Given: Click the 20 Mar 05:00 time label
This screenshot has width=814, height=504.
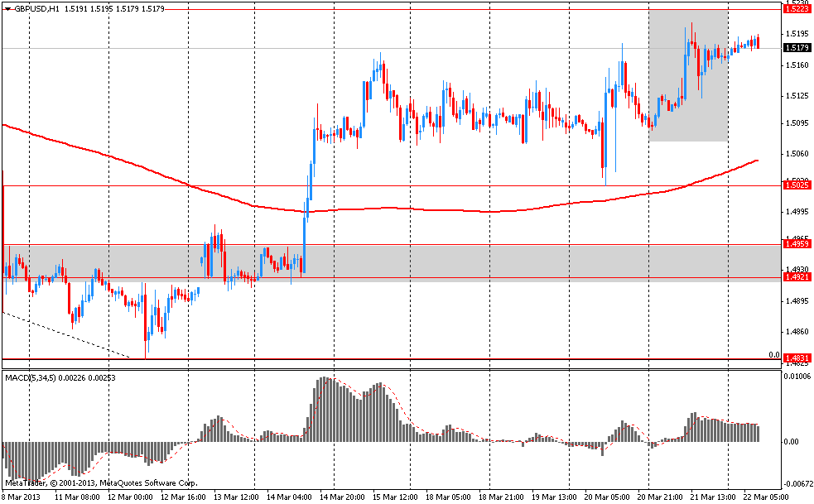Looking at the screenshot, I should (x=605, y=497).
